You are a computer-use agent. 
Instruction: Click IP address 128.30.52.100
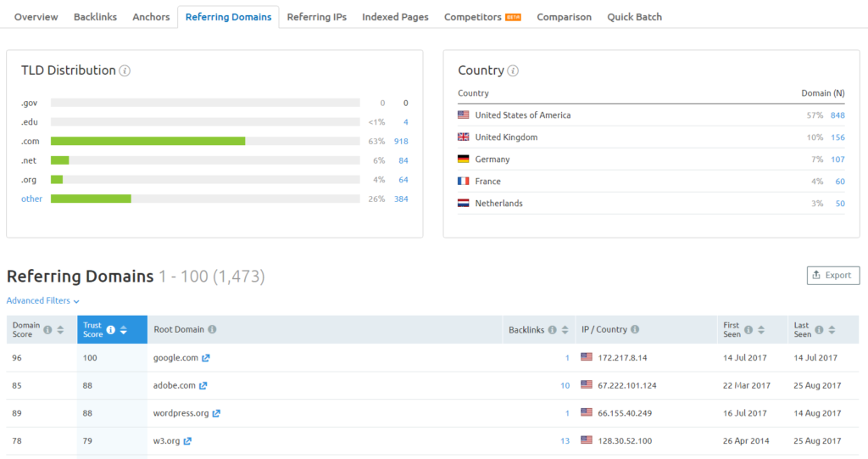(x=625, y=441)
